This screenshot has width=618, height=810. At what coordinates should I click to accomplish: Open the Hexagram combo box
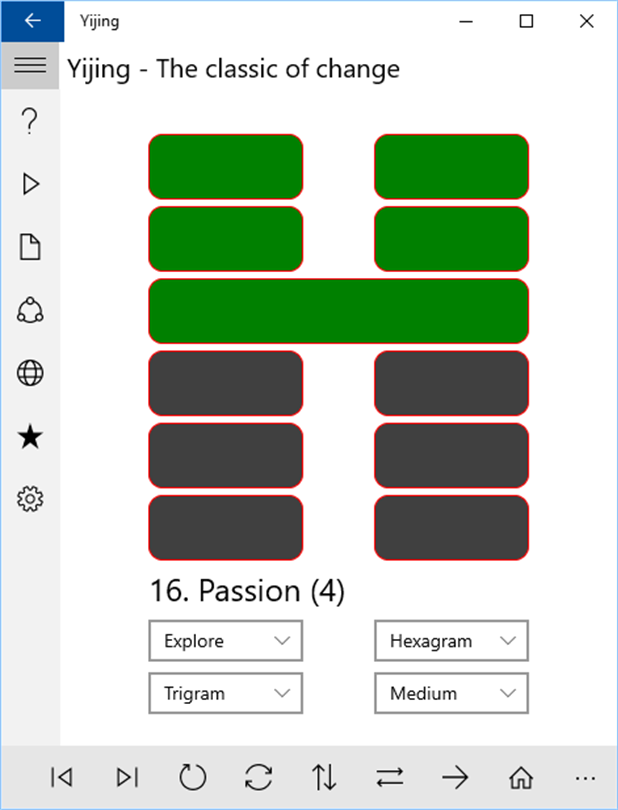[451, 641]
